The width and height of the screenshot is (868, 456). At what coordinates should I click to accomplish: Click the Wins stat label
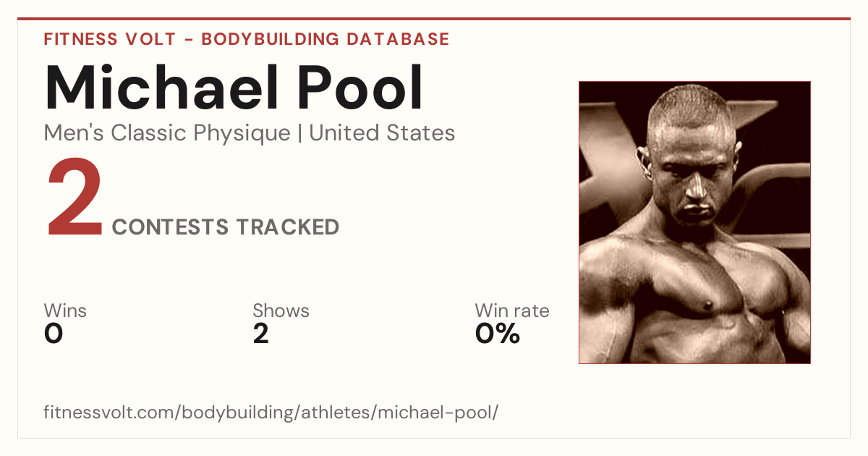65,311
